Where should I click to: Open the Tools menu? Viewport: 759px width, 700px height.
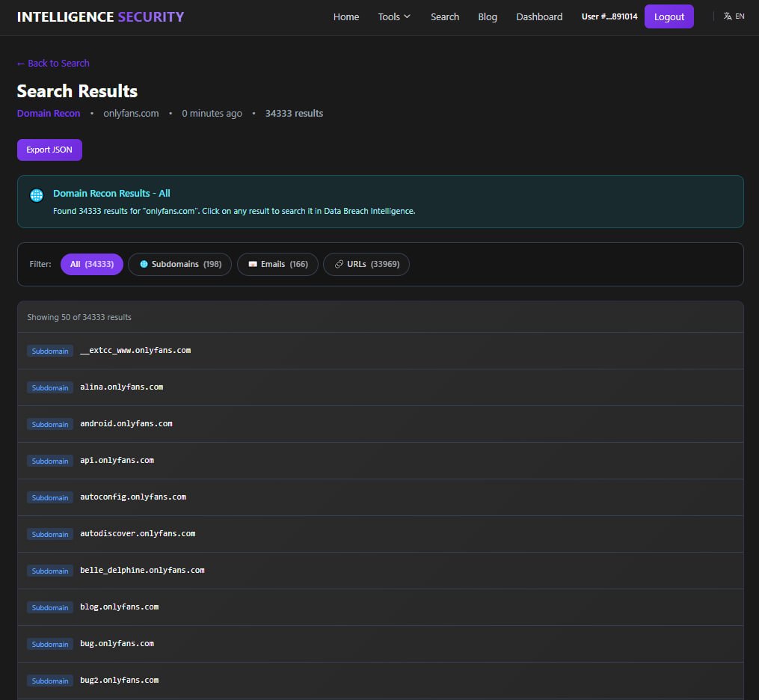pos(394,17)
